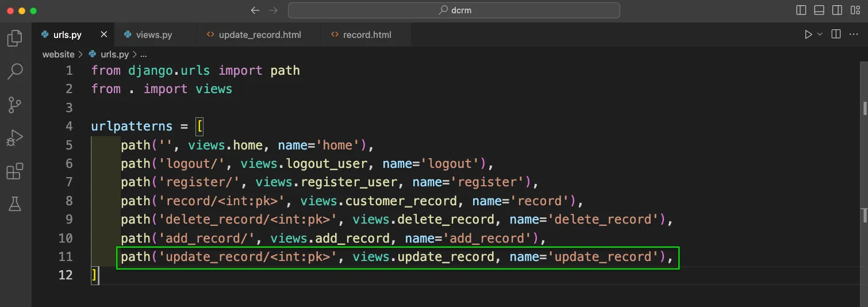Close the urls.py tab
868x307 pixels.
(x=104, y=34)
